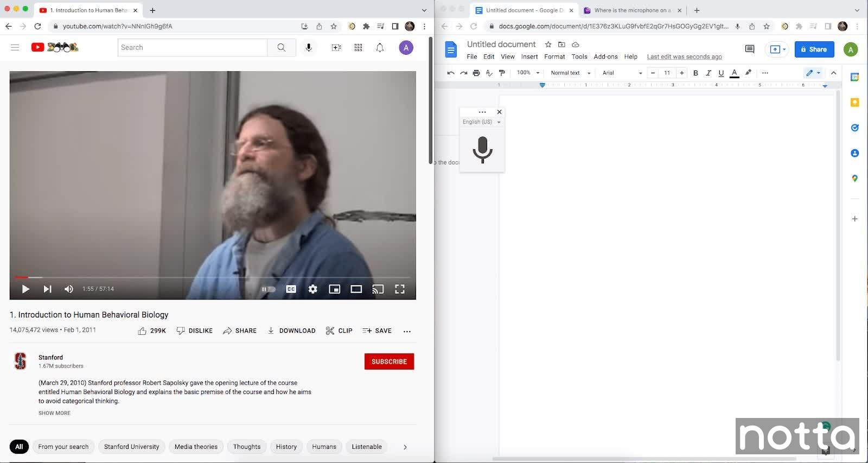Screen dimensions: 868x463
Task: Select the Stanford University chip
Action: [132, 447]
